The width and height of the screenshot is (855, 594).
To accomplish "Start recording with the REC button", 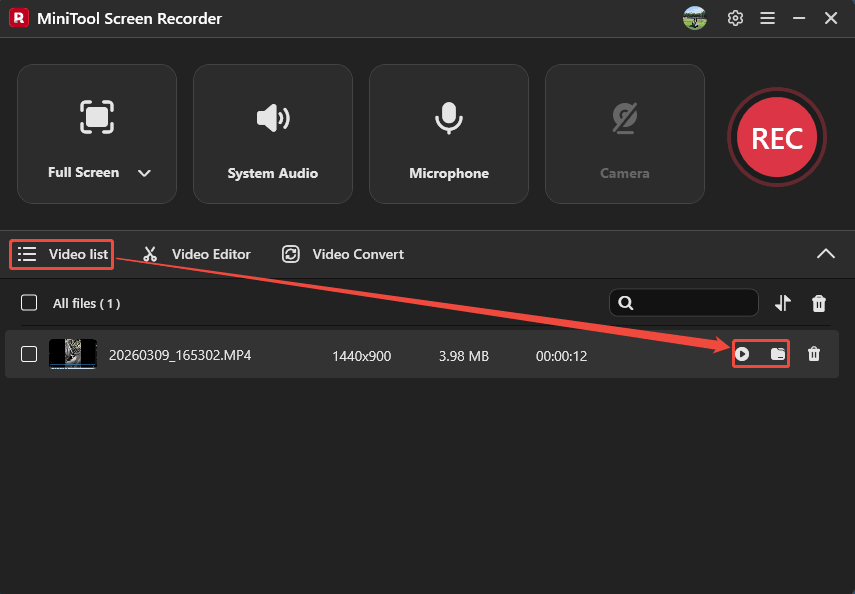I will [777, 137].
